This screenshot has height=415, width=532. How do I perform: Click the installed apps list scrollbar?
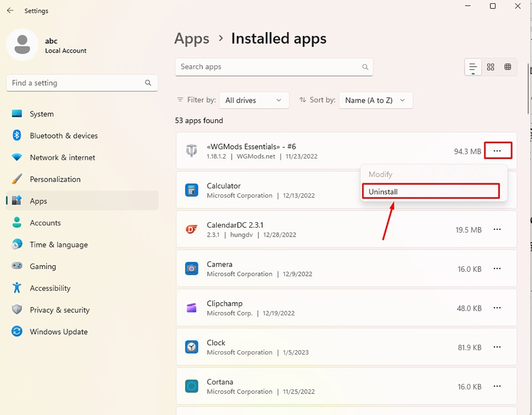point(529,89)
